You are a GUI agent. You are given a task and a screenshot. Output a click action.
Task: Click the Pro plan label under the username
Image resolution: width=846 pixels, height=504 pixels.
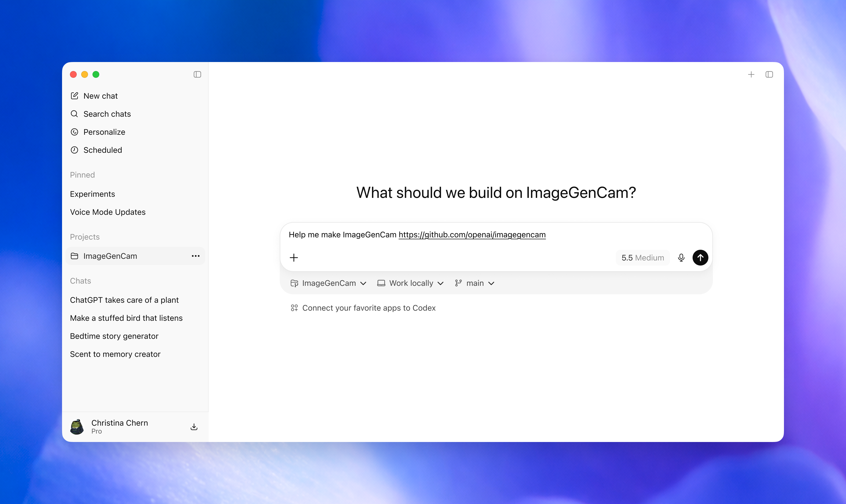click(x=96, y=431)
